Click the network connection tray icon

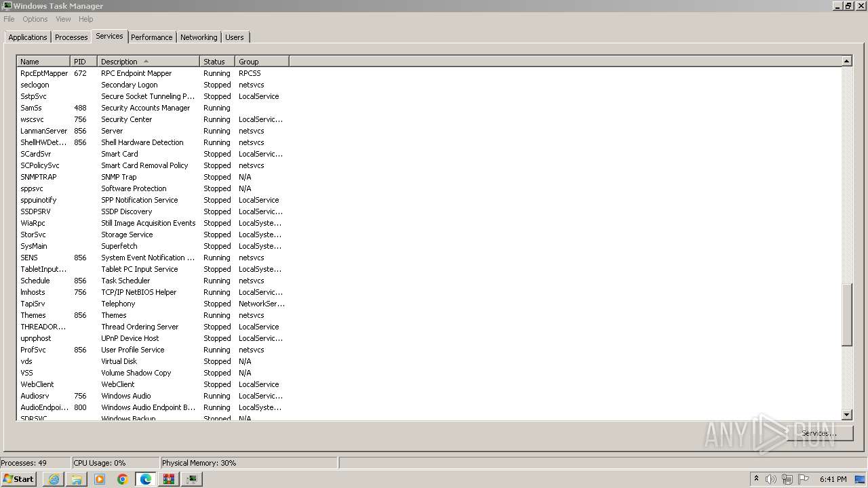787,479
